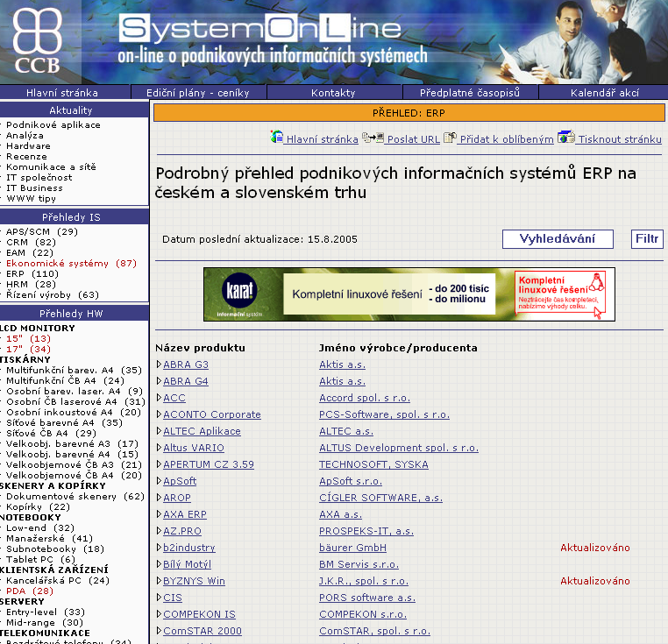This screenshot has height=644, width=668.
Task: Click the Hlavní stránka link under header
Action: [322, 139]
